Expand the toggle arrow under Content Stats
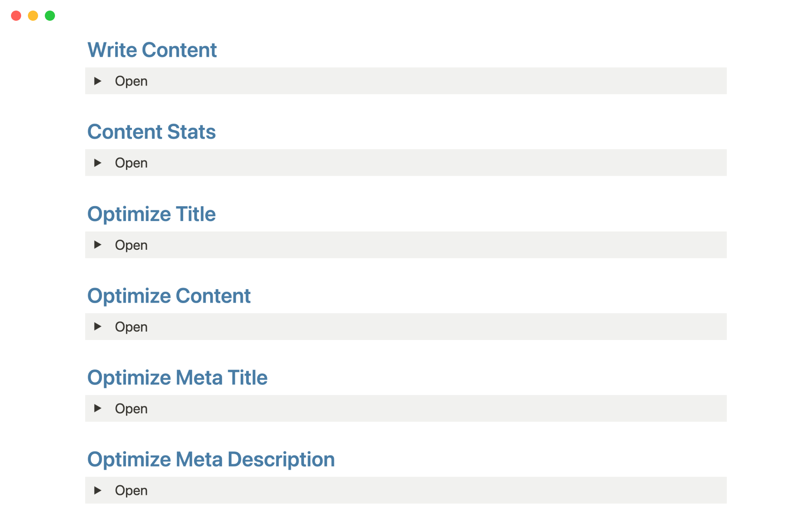The image size is (812, 508). pos(98,163)
